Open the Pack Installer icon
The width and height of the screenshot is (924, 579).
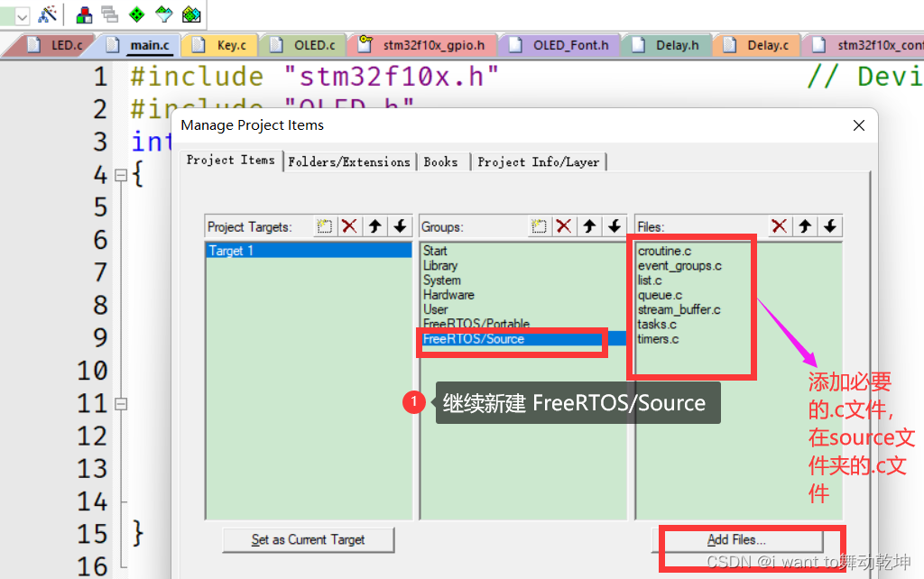point(191,14)
